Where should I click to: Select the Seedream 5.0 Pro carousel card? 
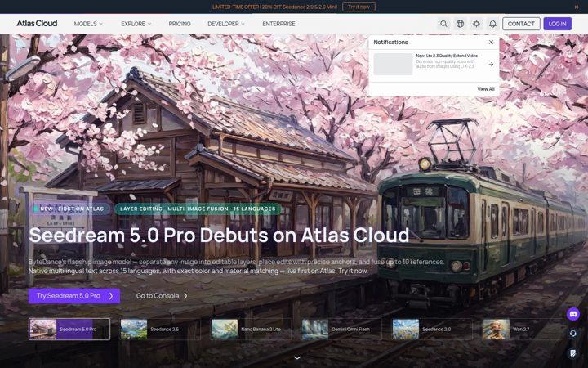69,329
